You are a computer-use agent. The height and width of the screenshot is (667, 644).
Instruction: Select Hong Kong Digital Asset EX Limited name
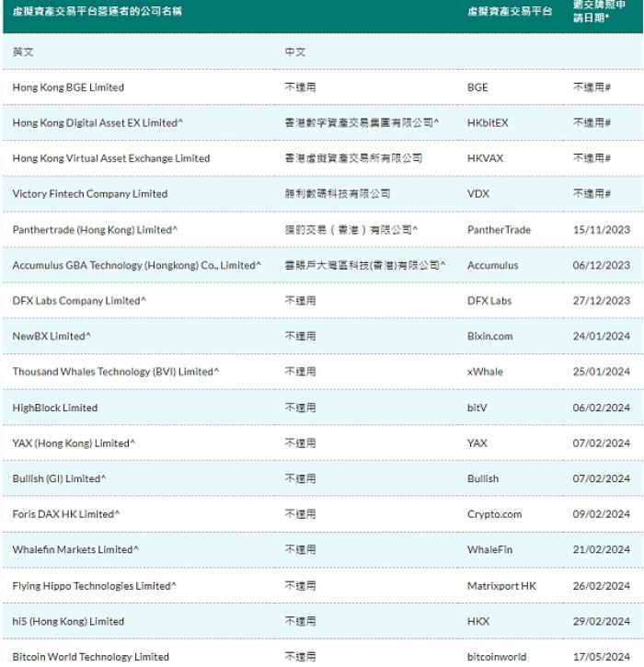pyautogui.click(x=98, y=123)
